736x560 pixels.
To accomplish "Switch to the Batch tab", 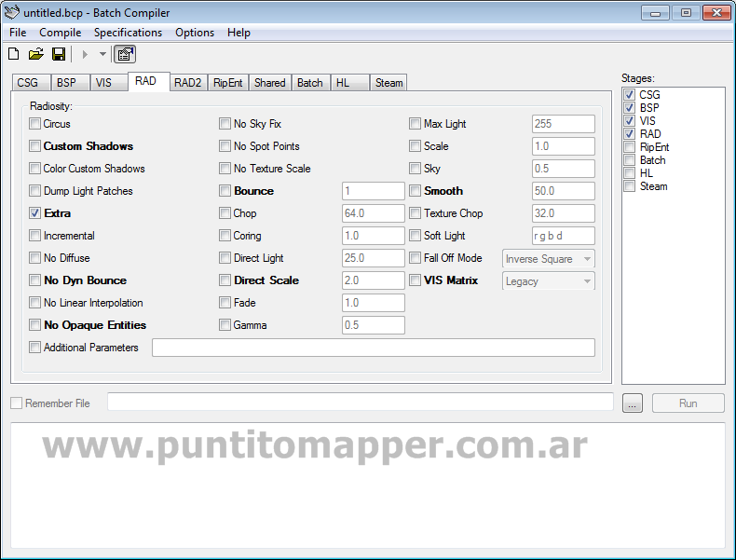I will click(310, 83).
